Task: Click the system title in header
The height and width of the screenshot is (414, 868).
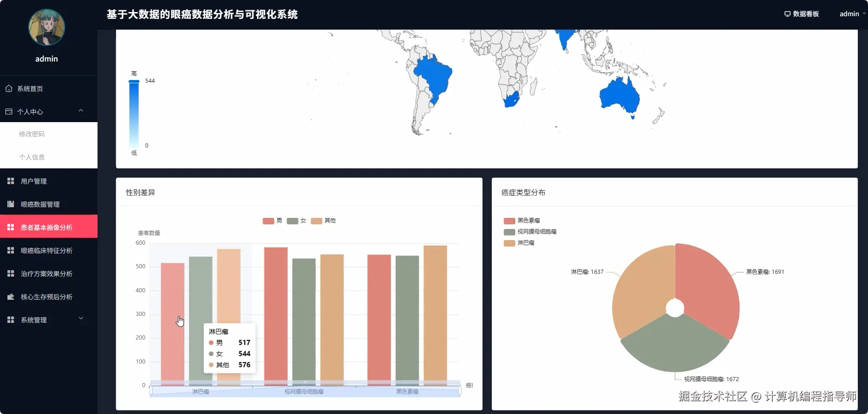Action: click(202, 14)
